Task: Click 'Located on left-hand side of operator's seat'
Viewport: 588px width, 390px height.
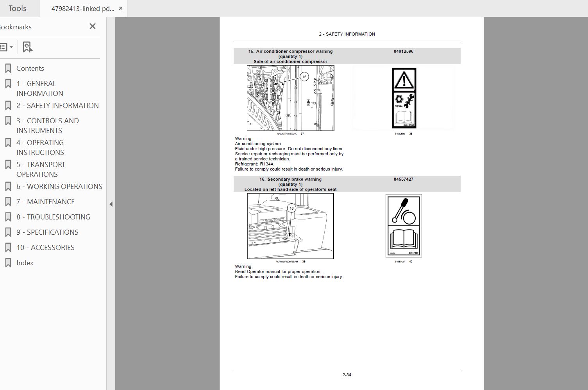Action: (291, 189)
